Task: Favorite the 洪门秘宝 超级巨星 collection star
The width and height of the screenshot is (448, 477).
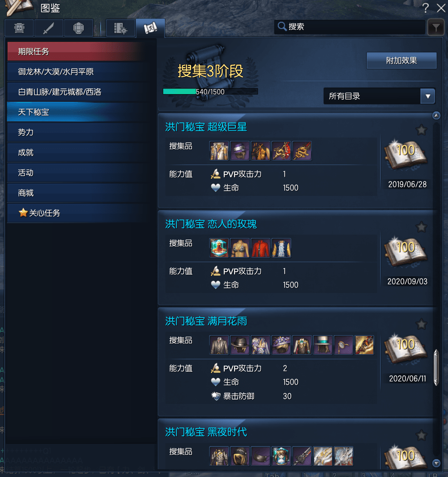Action: [421, 130]
